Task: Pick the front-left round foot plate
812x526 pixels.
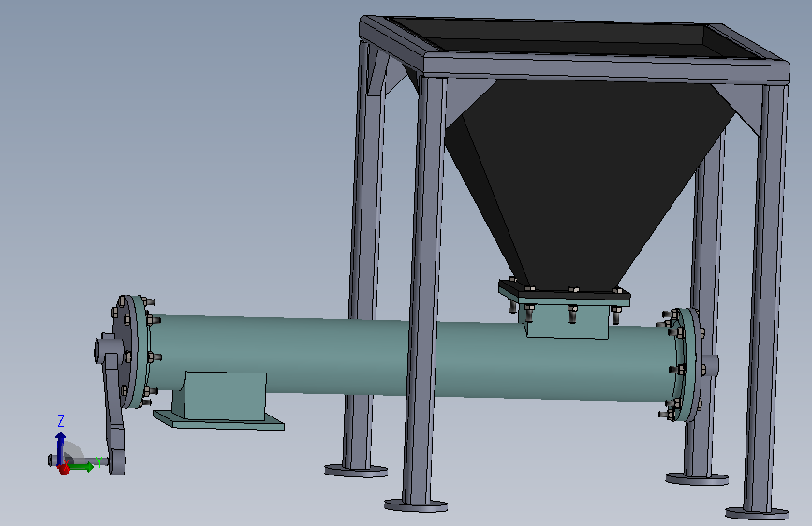Action: click(x=416, y=505)
